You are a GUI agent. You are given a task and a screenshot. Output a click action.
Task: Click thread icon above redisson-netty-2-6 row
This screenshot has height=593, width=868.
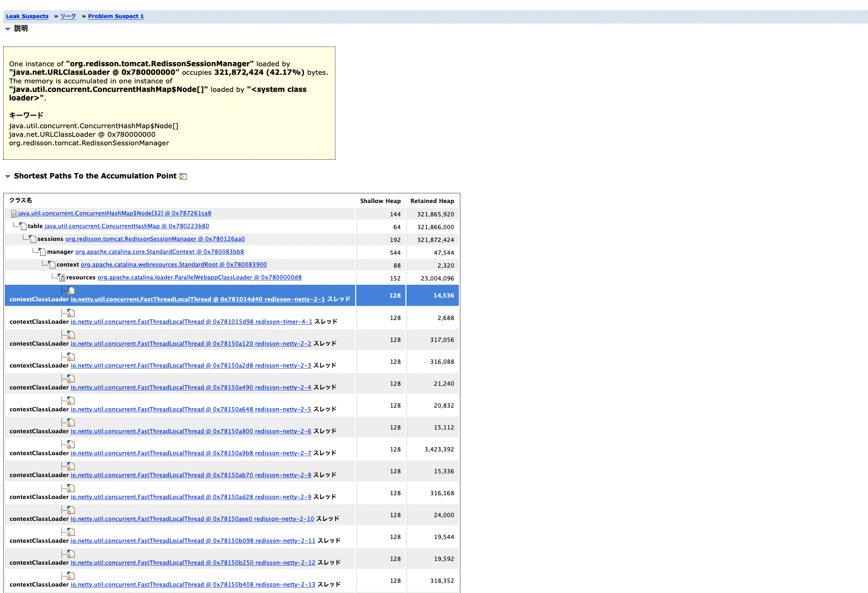tap(71, 423)
